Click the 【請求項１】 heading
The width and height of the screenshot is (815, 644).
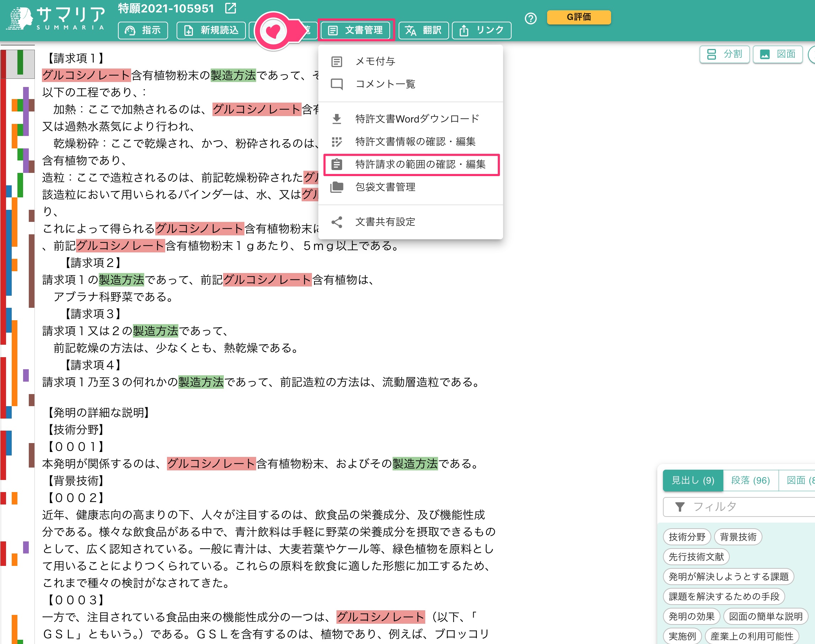(x=75, y=59)
